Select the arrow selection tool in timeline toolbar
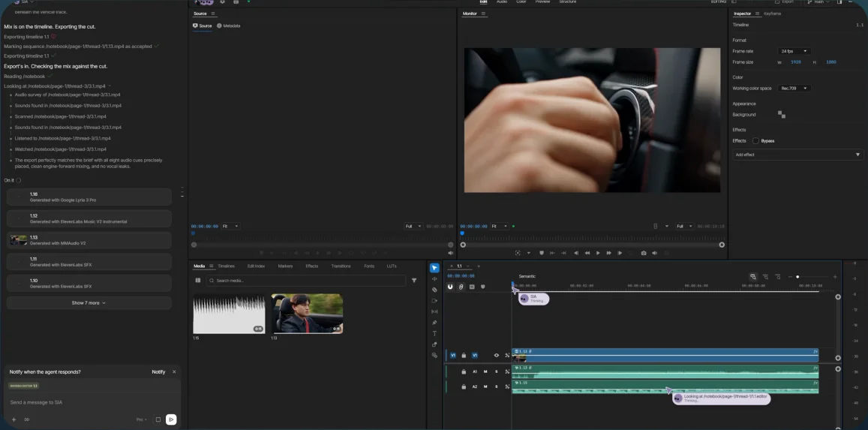The image size is (868, 430). click(434, 268)
